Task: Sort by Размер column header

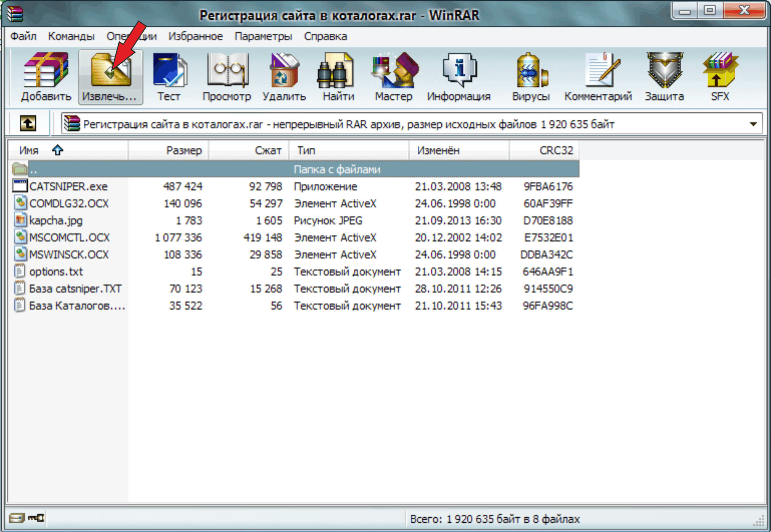Action: 168,150
